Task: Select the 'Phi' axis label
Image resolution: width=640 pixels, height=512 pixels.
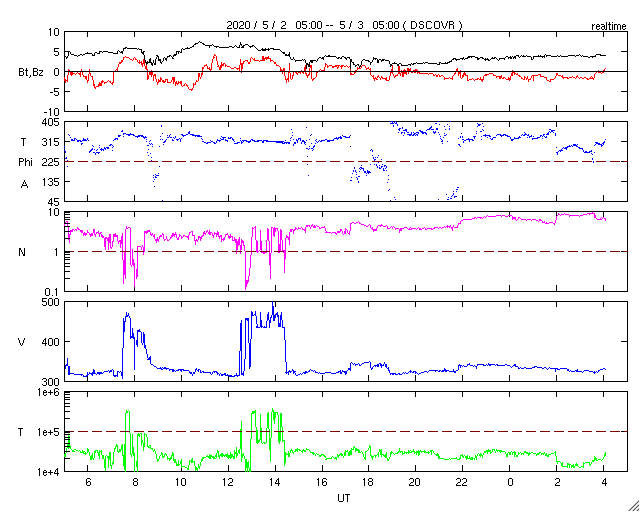Action: [25, 163]
